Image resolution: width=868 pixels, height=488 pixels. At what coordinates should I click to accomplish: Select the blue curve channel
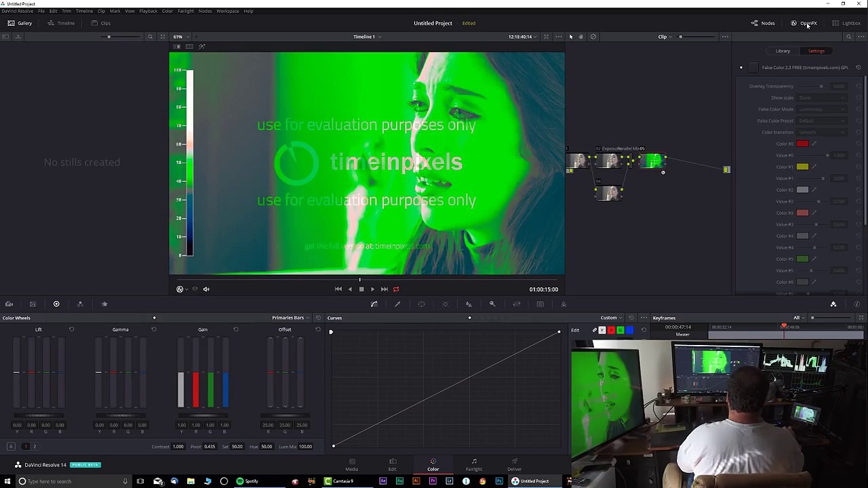tap(629, 330)
